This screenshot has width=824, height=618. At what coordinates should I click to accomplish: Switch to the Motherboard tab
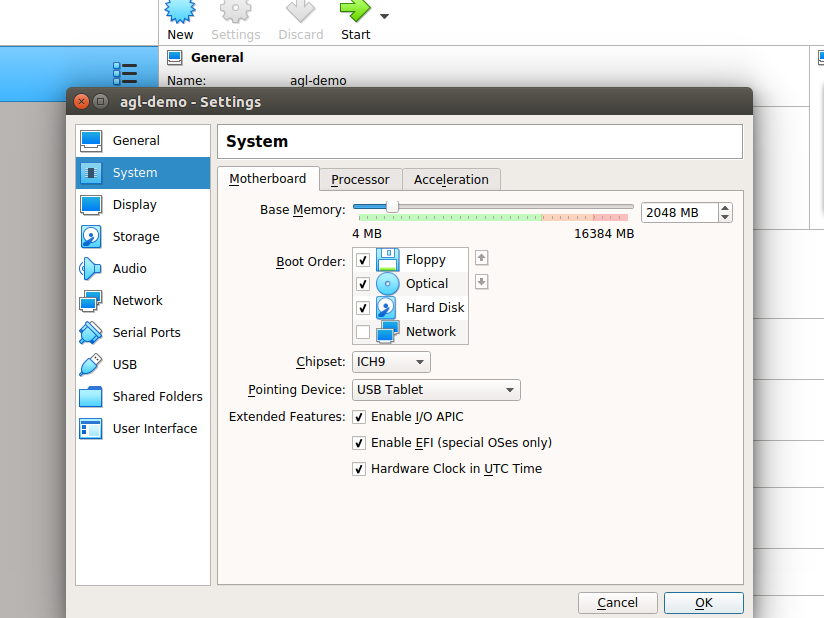pos(267,179)
